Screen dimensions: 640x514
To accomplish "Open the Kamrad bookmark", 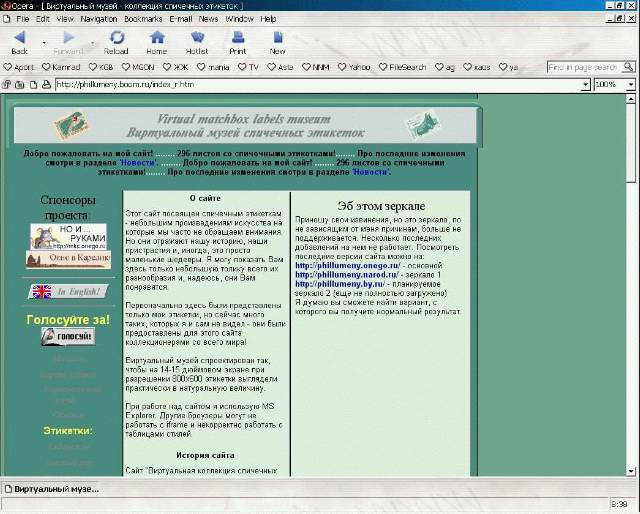I will (x=61, y=67).
